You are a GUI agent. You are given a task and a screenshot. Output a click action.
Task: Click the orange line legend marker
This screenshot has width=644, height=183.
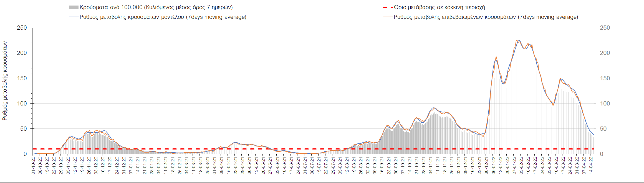pyautogui.click(x=388, y=17)
